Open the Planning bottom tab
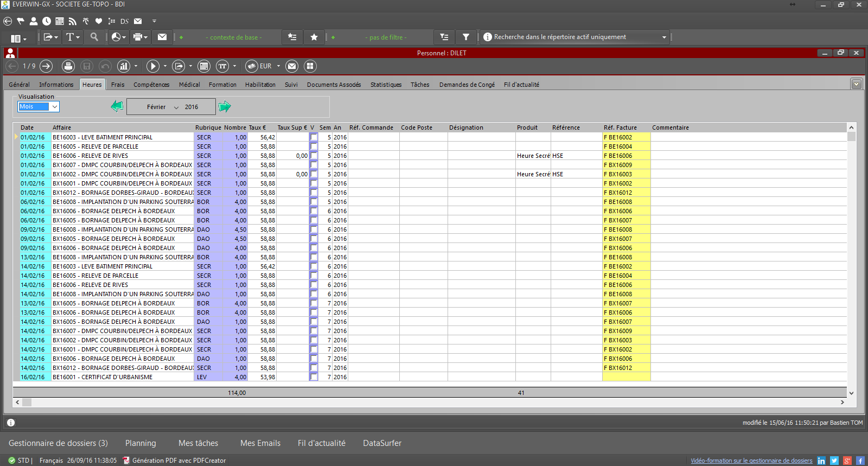Screen dimensions: 868x466 click(x=141, y=443)
